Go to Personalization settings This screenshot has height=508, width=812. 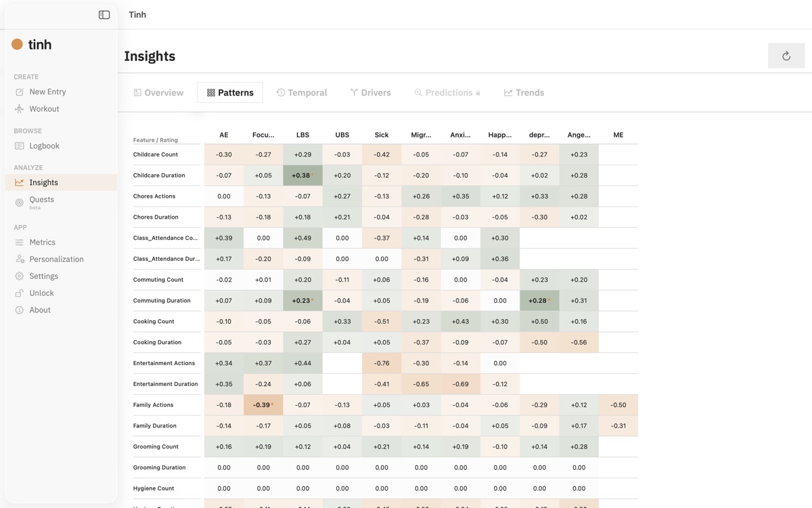(x=61, y=259)
